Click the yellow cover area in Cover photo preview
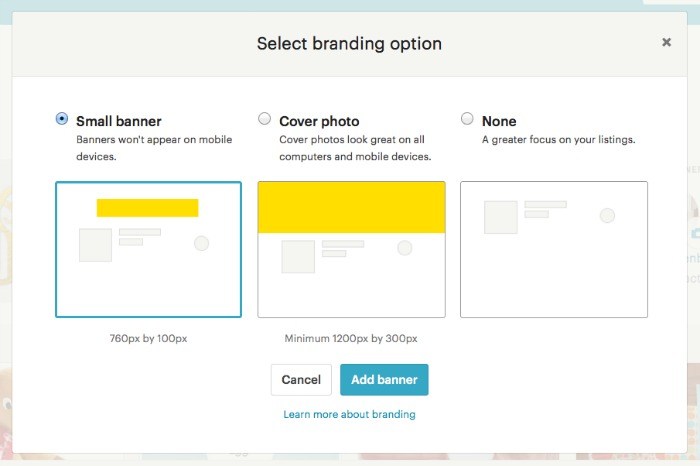Viewport: 700px width, 466px height. tap(351, 207)
